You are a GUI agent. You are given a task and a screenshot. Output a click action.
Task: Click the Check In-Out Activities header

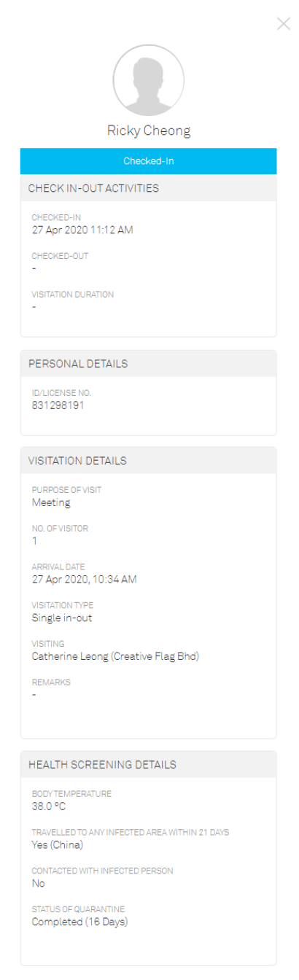coord(149,188)
